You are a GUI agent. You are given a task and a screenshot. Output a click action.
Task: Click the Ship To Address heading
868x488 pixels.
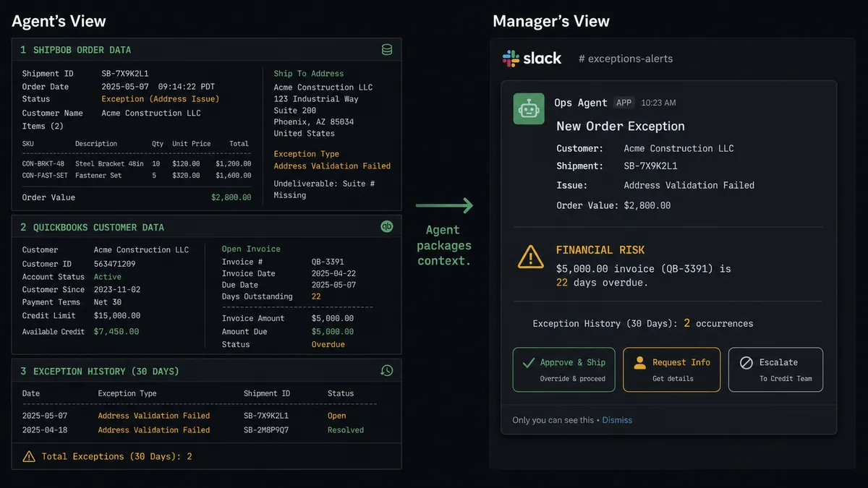point(309,74)
